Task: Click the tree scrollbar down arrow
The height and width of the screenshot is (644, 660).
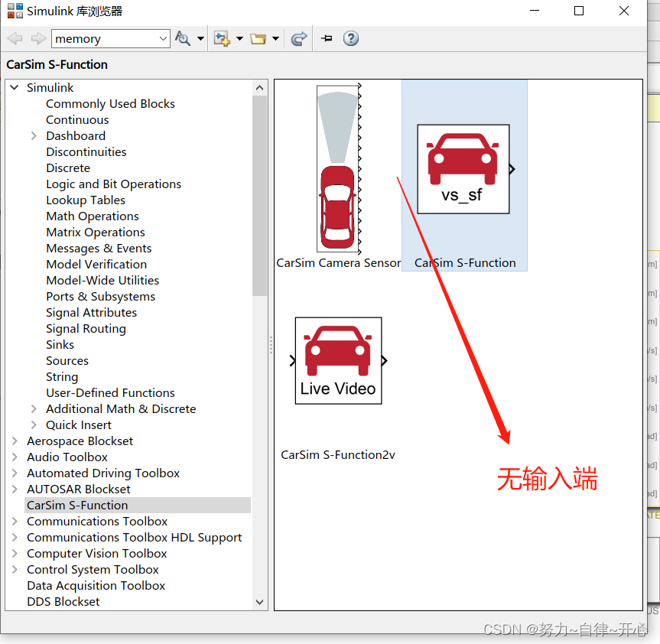Action: [x=260, y=603]
